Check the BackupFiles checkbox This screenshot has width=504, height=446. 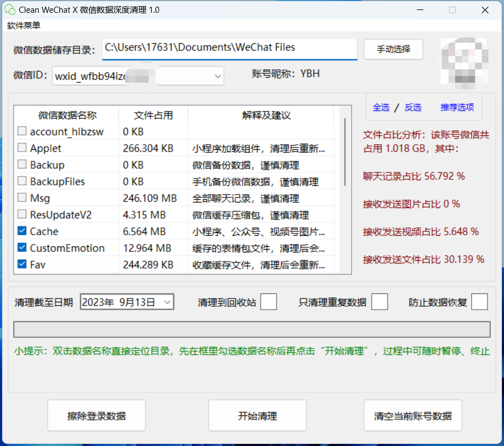(22, 181)
